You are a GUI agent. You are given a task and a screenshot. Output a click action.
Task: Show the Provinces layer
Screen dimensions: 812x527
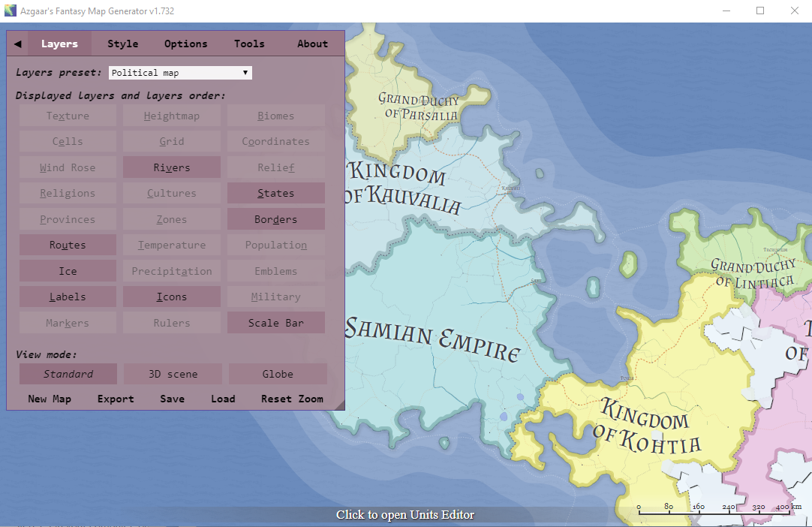[x=68, y=219]
